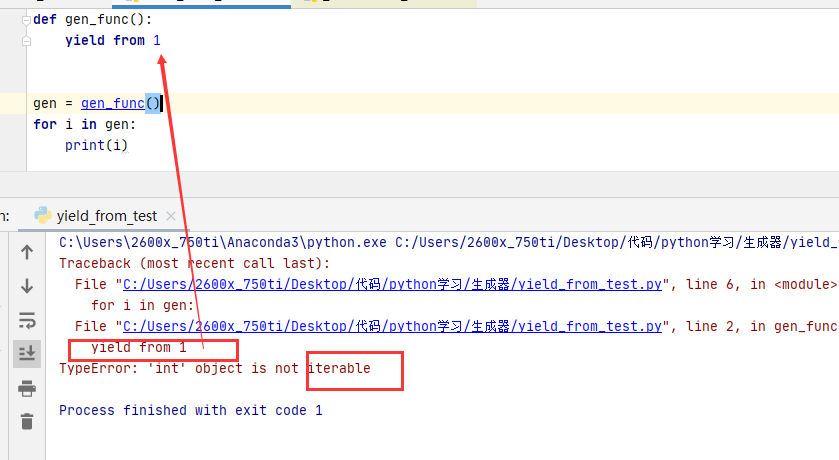The height and width of the screenshot is (460, 839).
Task: Click 'Process finished with exit code 1'
Action: [x=190, y=410]
